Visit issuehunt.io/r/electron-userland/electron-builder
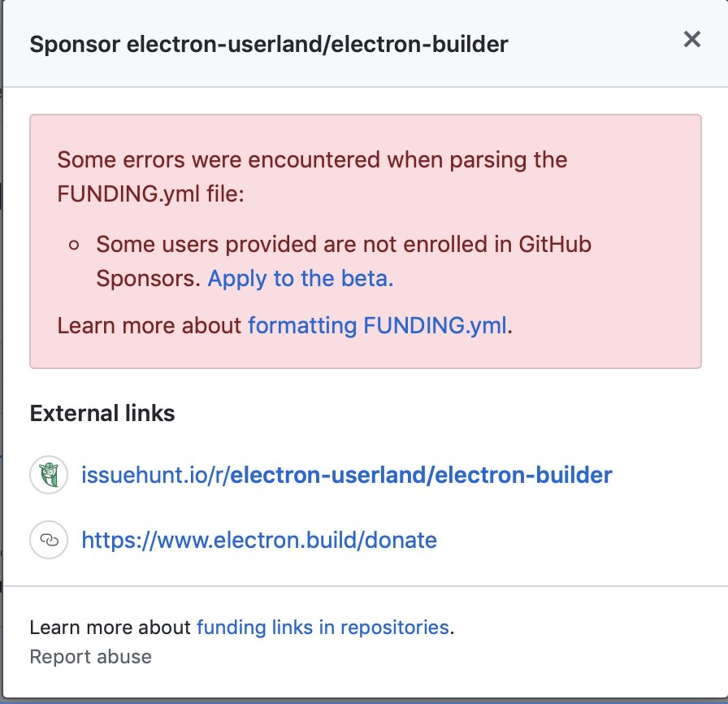This screenshot has width=728, height=704. [x=345, y=475]
